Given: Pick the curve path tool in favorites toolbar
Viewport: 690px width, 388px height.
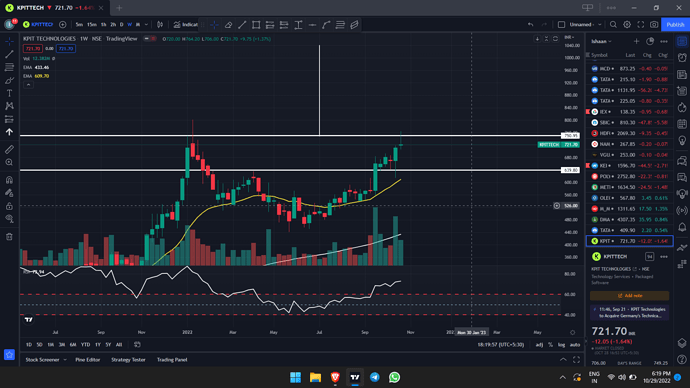Looking at the screenshot, I should (326, 25).
